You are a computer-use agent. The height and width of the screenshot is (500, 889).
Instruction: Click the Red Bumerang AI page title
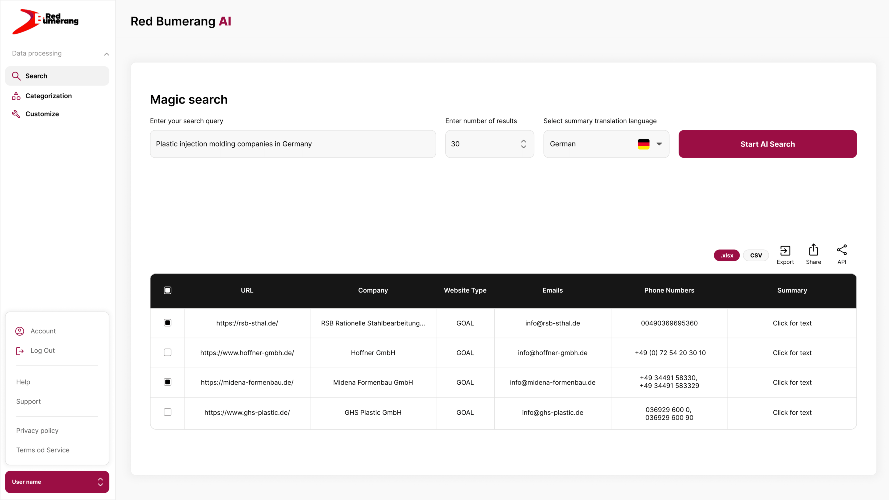[x=181, y=22]
